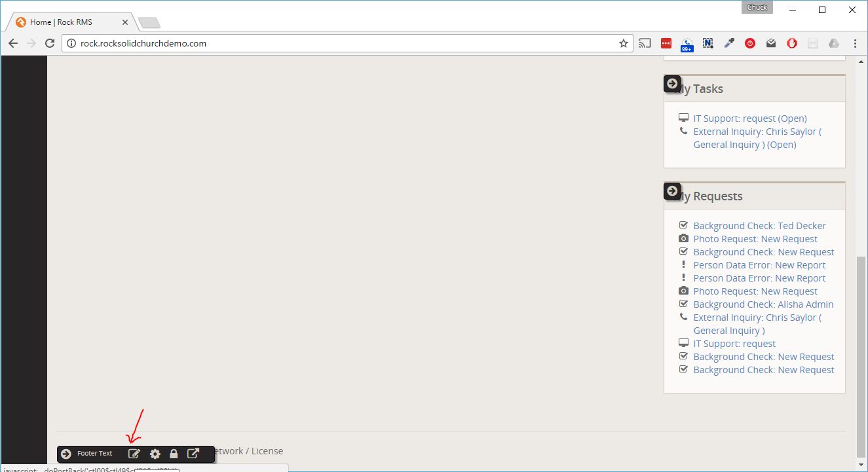Reload the page with the refresh button
Viewport: 868px width, 472px height.
(50, 43)
